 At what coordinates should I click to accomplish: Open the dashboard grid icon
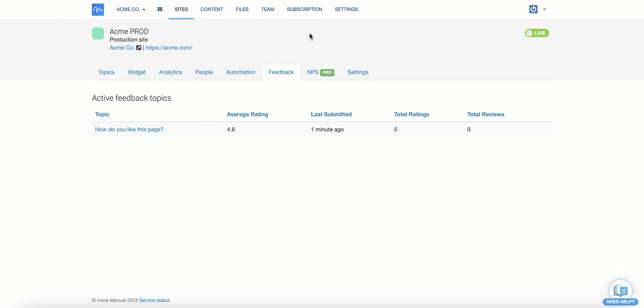coord(160,9)
